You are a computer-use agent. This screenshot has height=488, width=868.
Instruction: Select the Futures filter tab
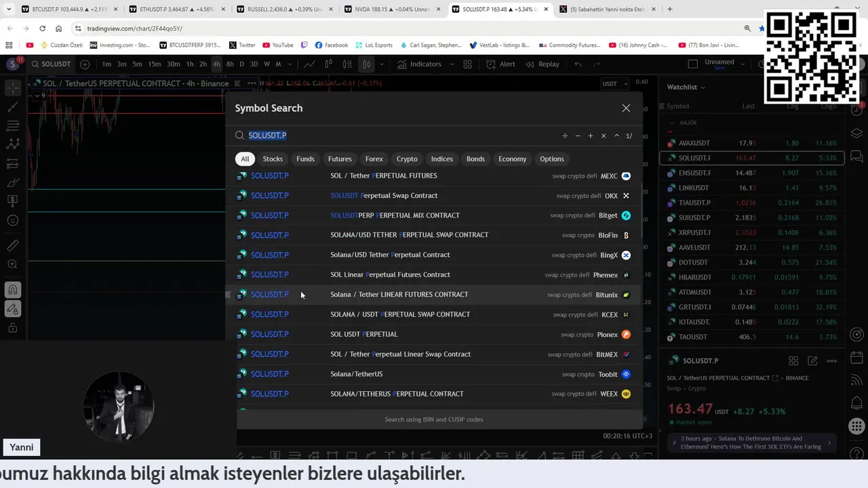coord(340,159)
